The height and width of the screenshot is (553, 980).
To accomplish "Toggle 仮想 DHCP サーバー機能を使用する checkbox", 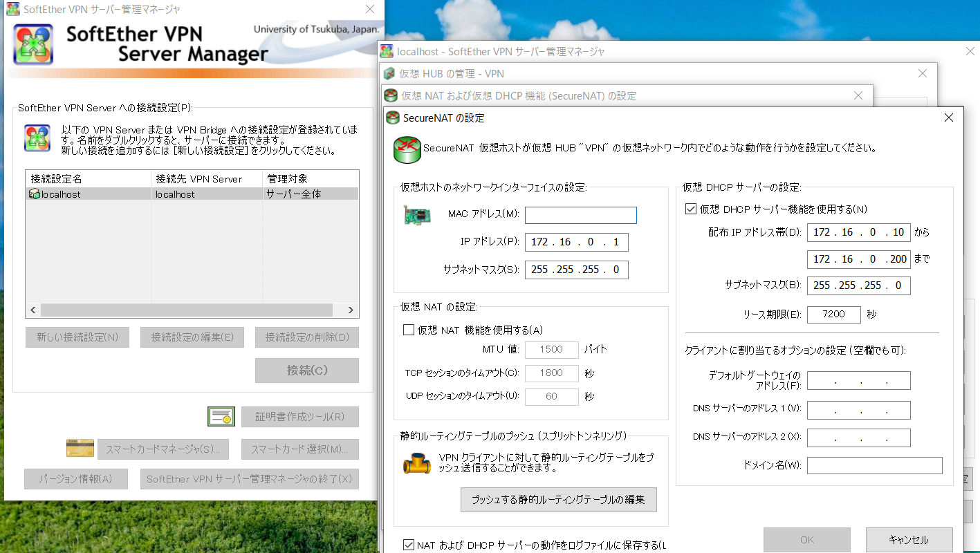I will (690, 209).
